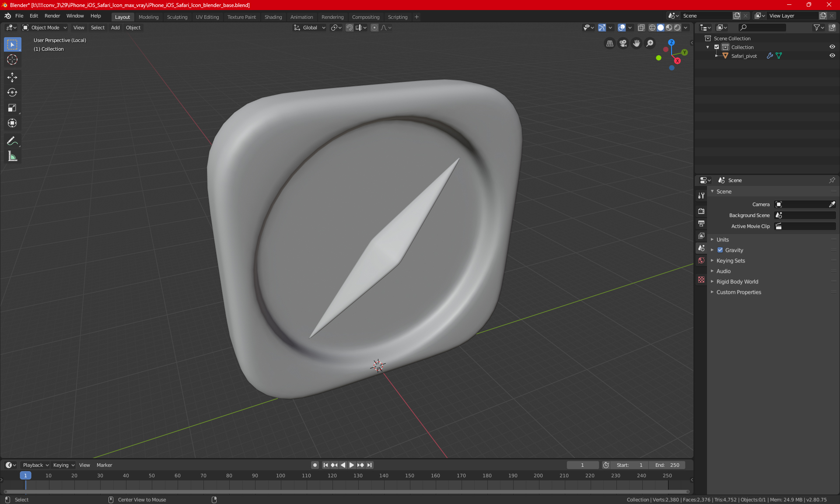Toggle snapping magnet in header

pyautogui.click(x=350, y=28)
